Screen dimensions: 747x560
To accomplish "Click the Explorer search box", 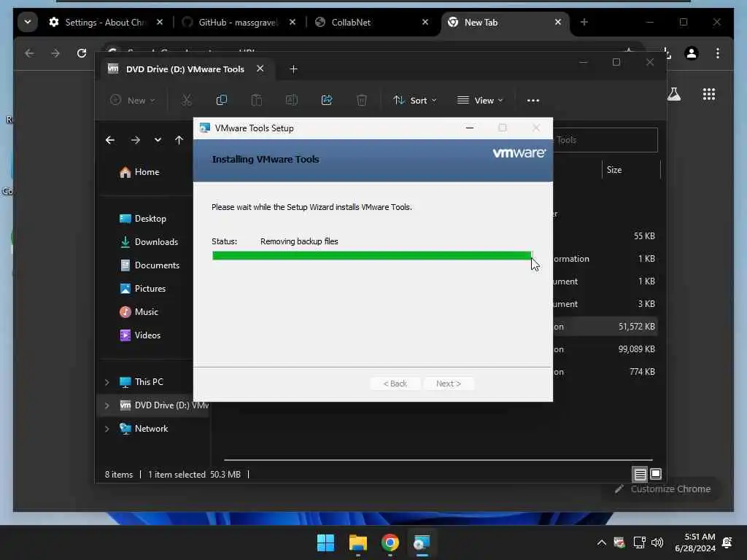I will (x=605, y=140).
